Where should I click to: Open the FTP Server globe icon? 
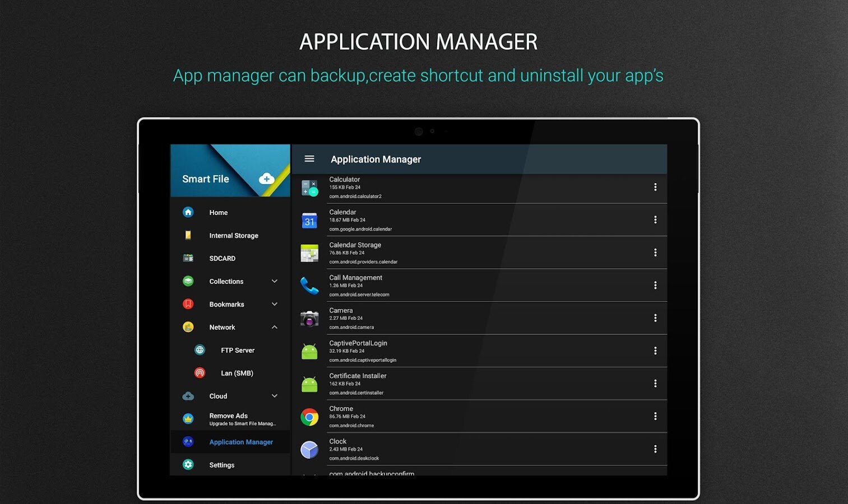pos(200,350)
